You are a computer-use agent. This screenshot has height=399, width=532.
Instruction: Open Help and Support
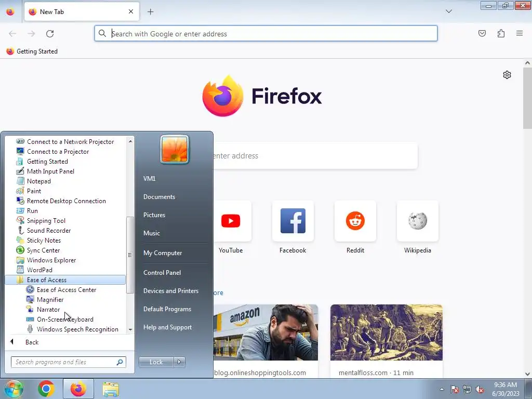click(x=168, y=327)
